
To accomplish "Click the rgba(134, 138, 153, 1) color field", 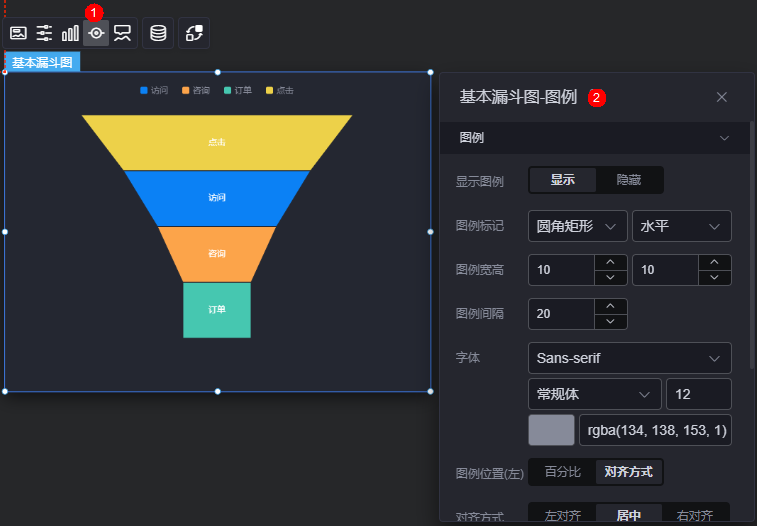I will (655, 430).
